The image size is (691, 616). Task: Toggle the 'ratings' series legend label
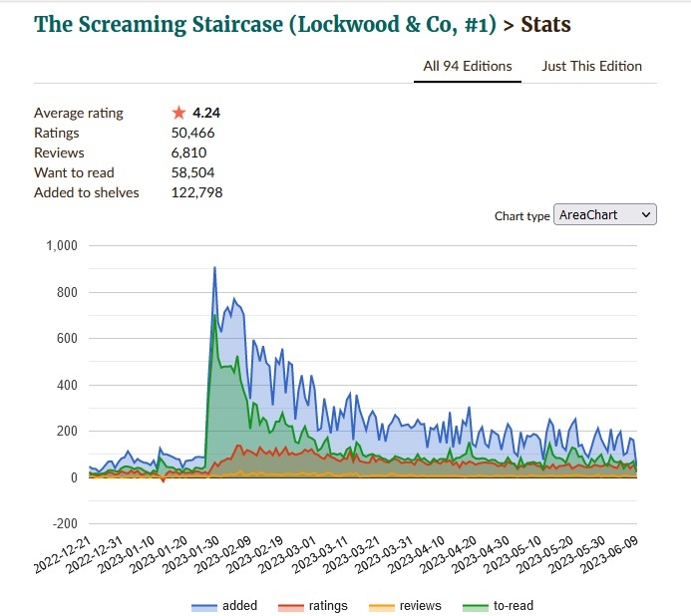tap(328, 605)
